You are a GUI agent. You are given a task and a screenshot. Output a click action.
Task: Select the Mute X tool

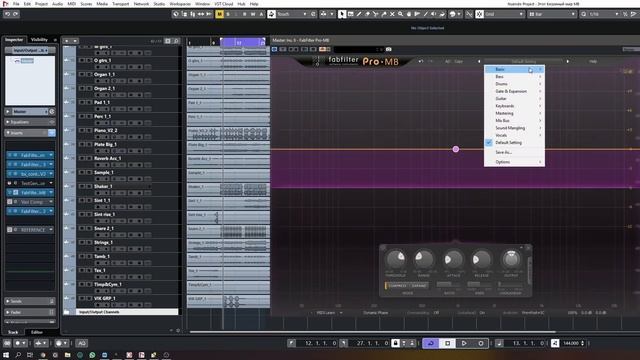pos(392,14)
